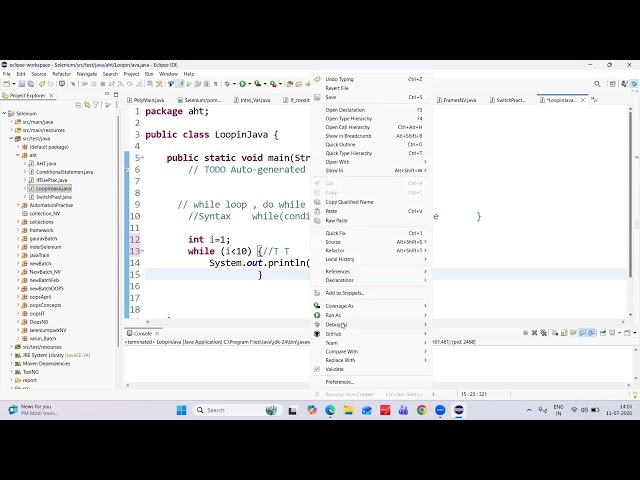
Task: Open the Open Console dropdown arrow
Action: pyautogui.click(x=635, y=333)
